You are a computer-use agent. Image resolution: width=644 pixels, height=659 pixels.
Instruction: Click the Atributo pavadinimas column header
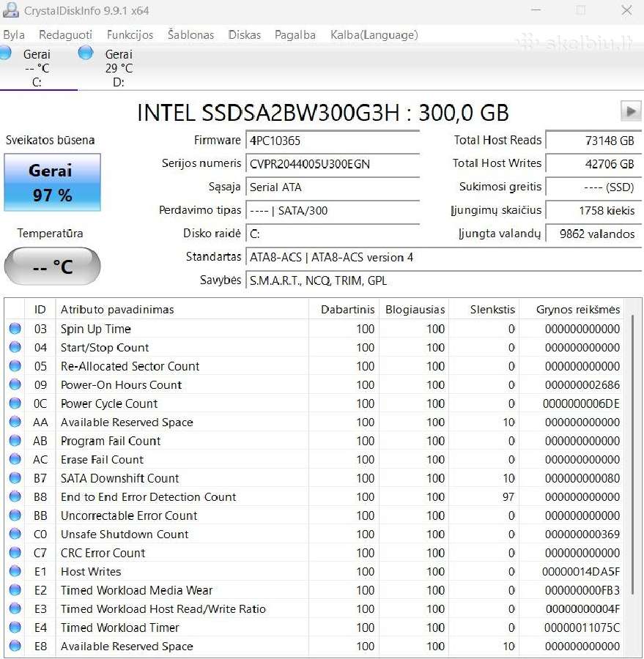tap(182, 309)
